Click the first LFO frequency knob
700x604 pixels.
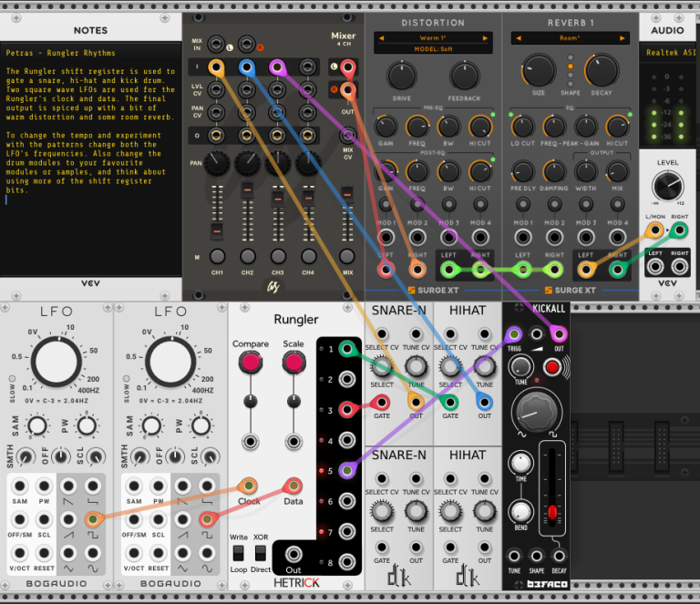(x=57, y=363)
